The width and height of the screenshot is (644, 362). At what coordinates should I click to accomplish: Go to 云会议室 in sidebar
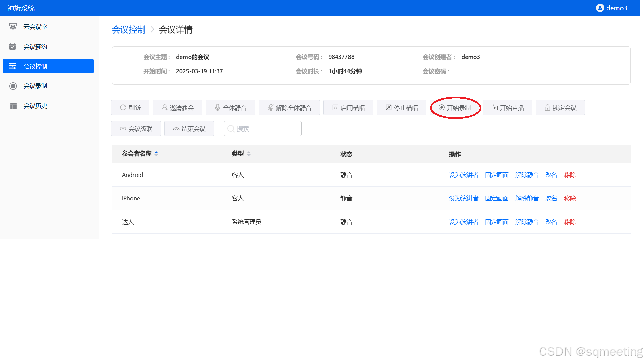pos(35,27)
